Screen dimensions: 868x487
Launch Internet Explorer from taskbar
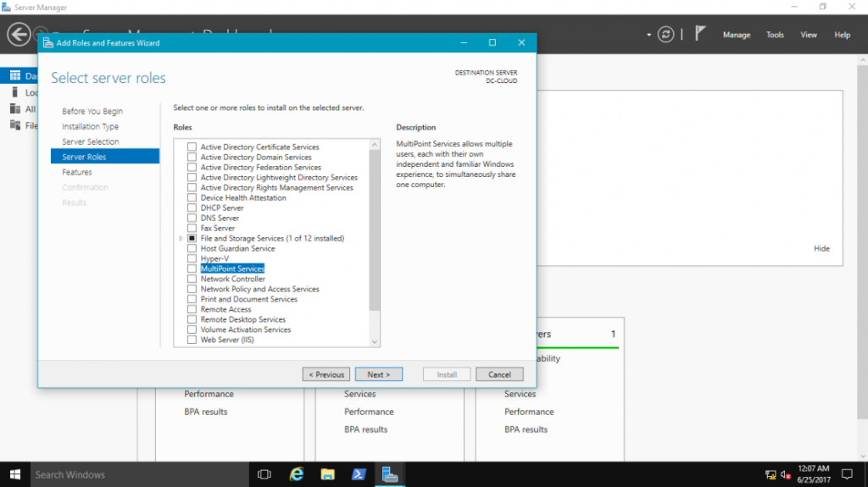[x=297, y=474]
